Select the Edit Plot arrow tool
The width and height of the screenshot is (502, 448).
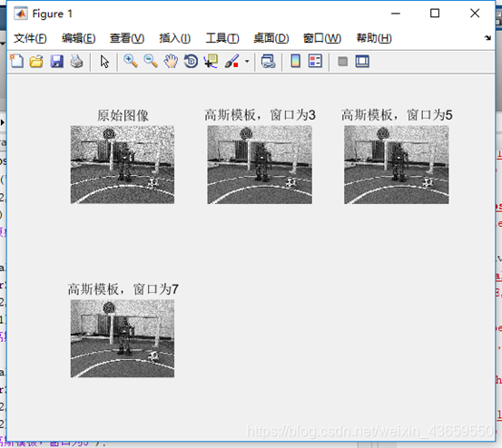[x=104, y=62]
